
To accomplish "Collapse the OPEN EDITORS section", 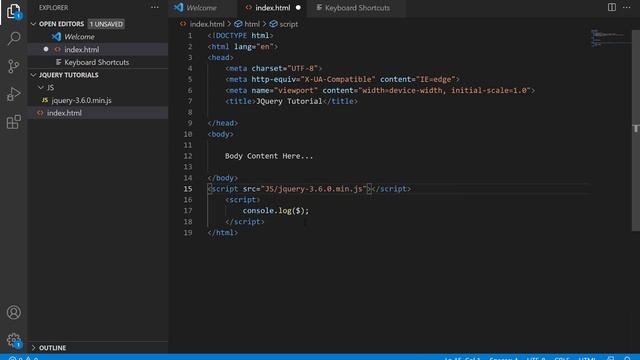I will (33, 24).
